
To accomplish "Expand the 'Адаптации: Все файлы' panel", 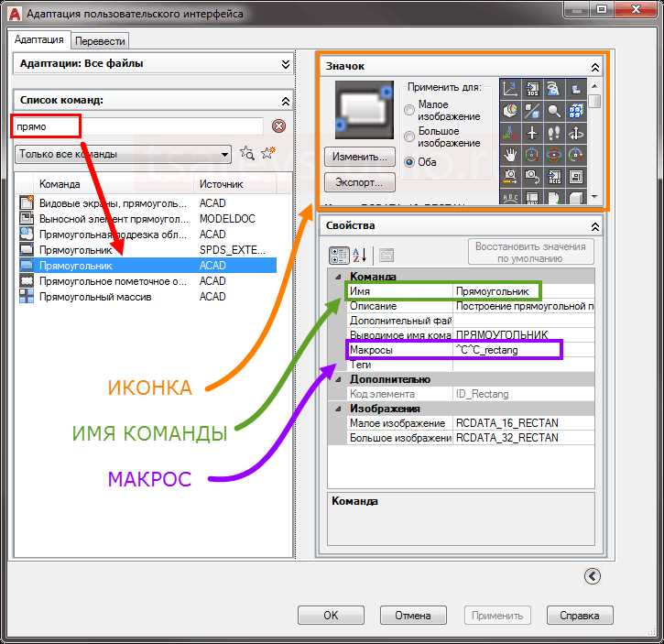I will pyautogui.click(x=285, y=64).
